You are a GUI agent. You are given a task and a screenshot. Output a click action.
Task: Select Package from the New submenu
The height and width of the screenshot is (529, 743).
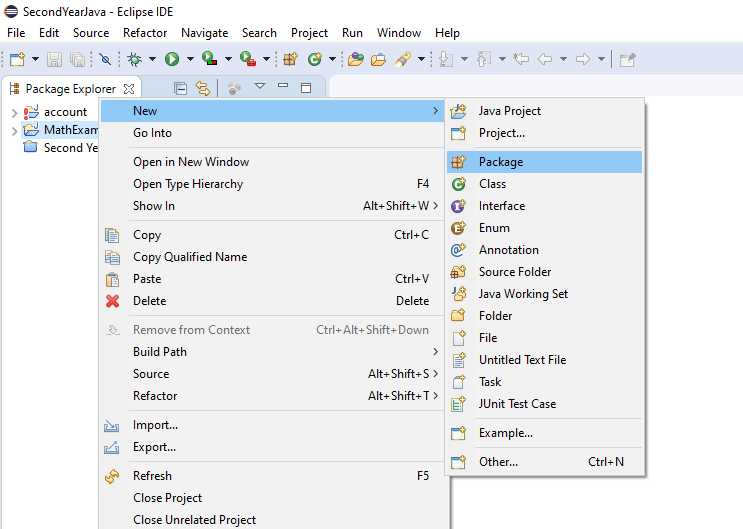pyautogui.click(x=500, y=162)
